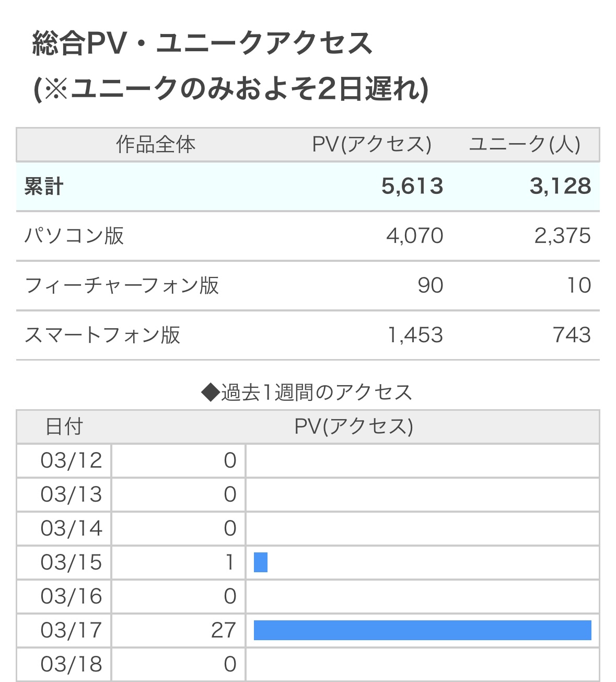Click the ◆過去1週間のアクセス heading
The image size is (616, 682).
(x=307, y=392)
